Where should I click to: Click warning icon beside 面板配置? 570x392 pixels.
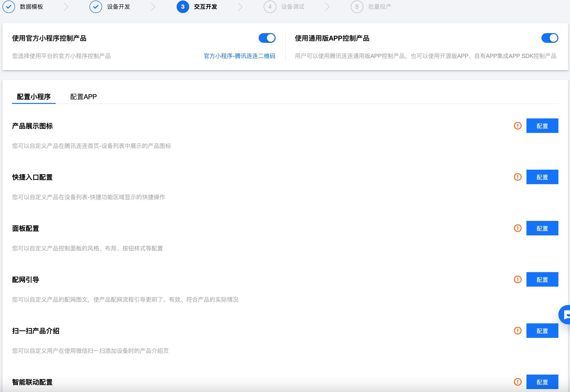pyautogui.click(x=518, y=228)
